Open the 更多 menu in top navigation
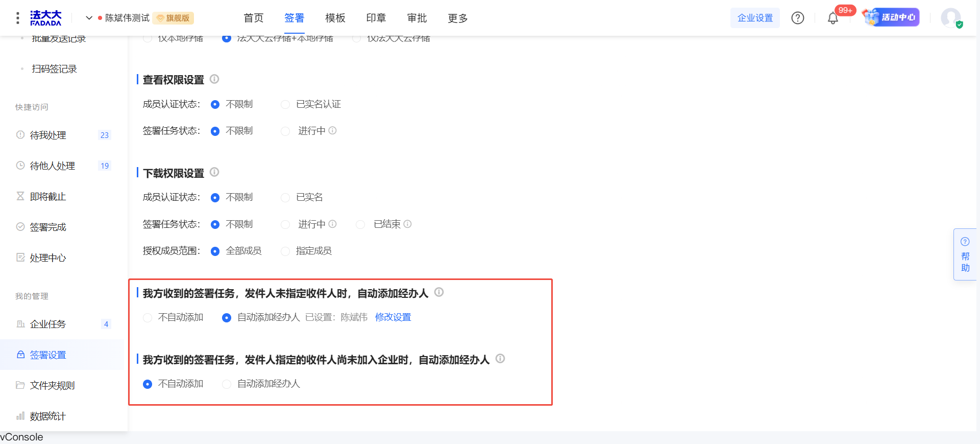The image size is (980, 444). [457, 18]
